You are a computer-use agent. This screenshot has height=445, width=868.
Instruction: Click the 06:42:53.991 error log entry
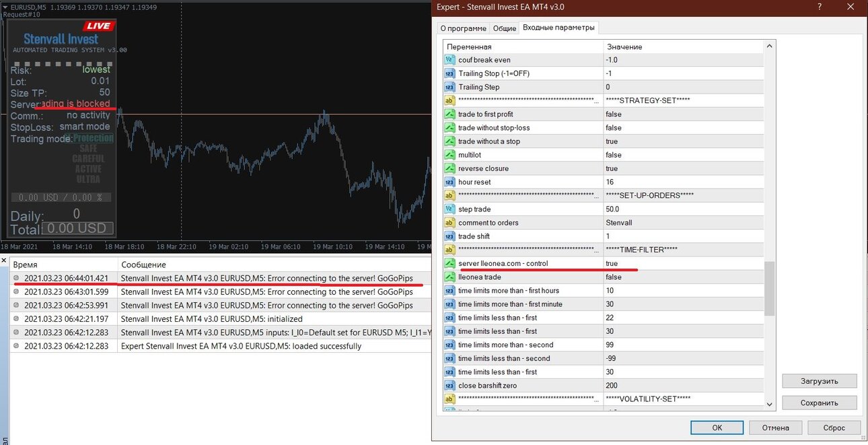221,305
